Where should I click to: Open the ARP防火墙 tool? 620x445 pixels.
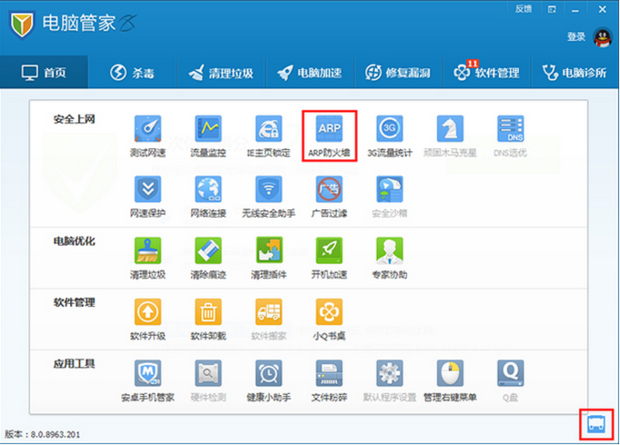(330, 134)
